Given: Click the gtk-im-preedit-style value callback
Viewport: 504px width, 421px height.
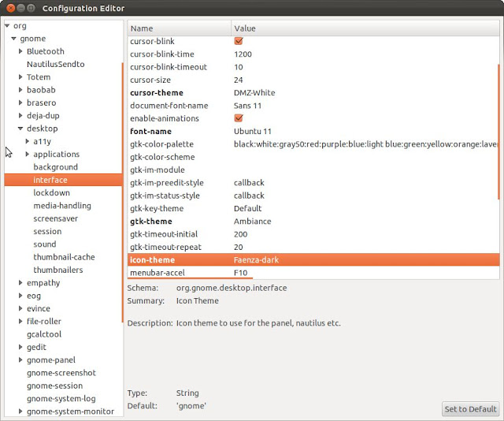Looking at the screenshot, I should [x=249, y=183].
